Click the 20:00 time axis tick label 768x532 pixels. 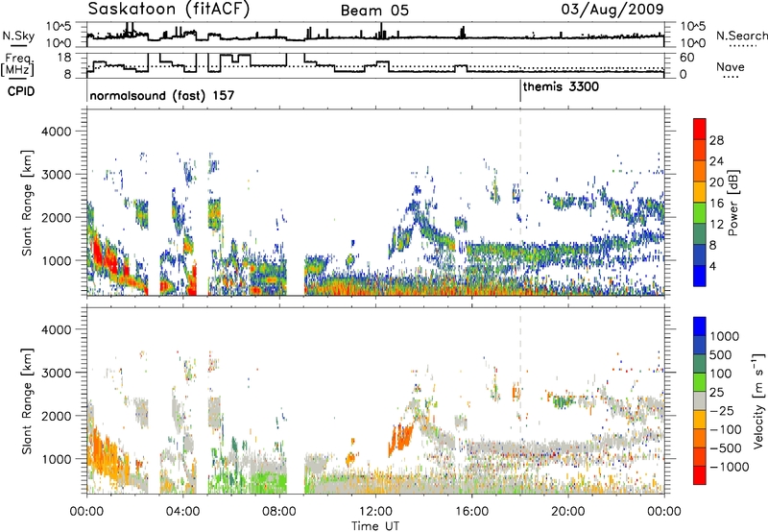pos(567,512)
